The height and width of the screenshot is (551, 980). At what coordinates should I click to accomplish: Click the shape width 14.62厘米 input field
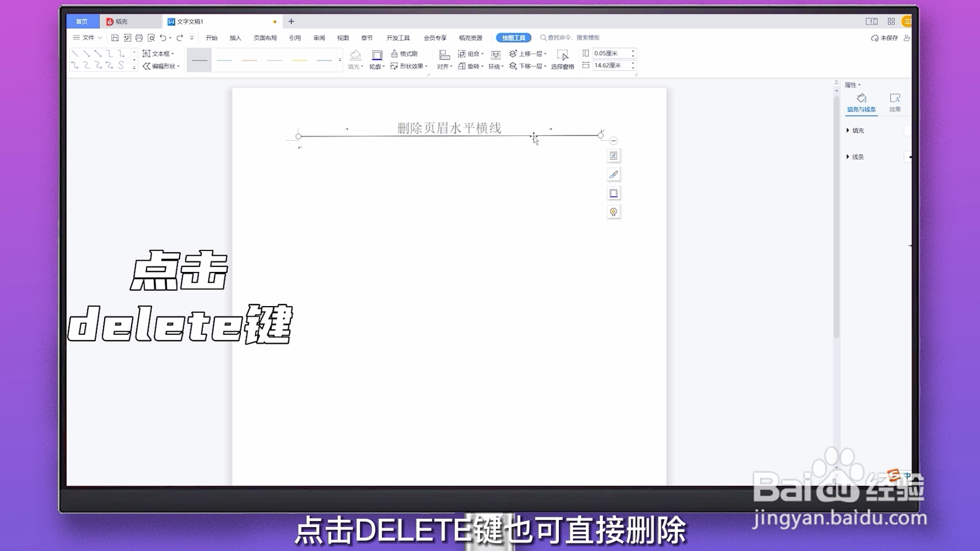pos(610,65)
